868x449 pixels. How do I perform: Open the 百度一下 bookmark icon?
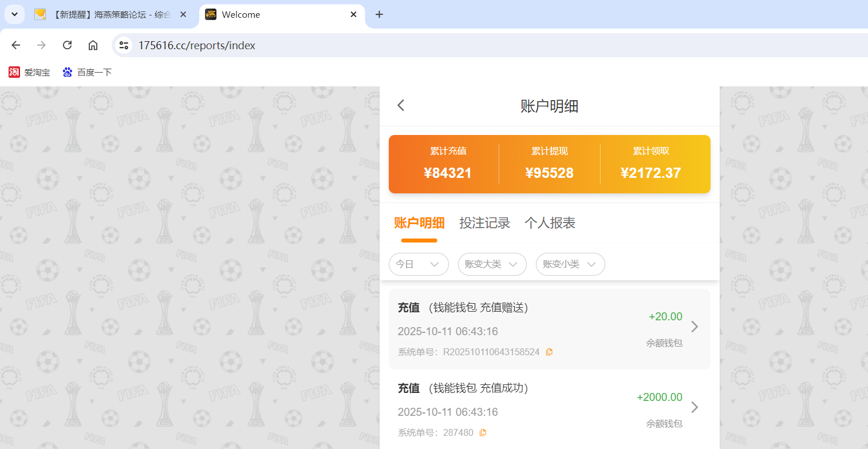(x=67, y=72)
